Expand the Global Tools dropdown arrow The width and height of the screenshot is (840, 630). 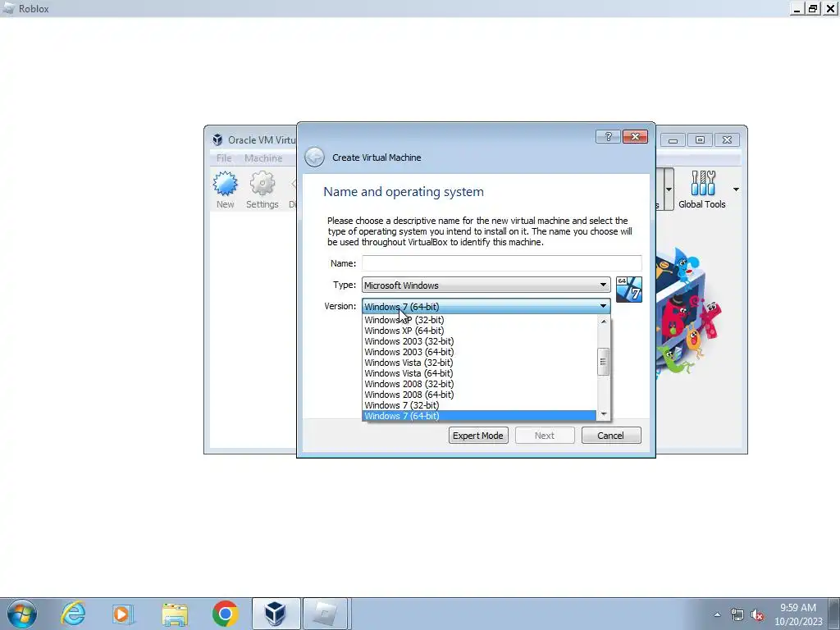click(736, 189)
